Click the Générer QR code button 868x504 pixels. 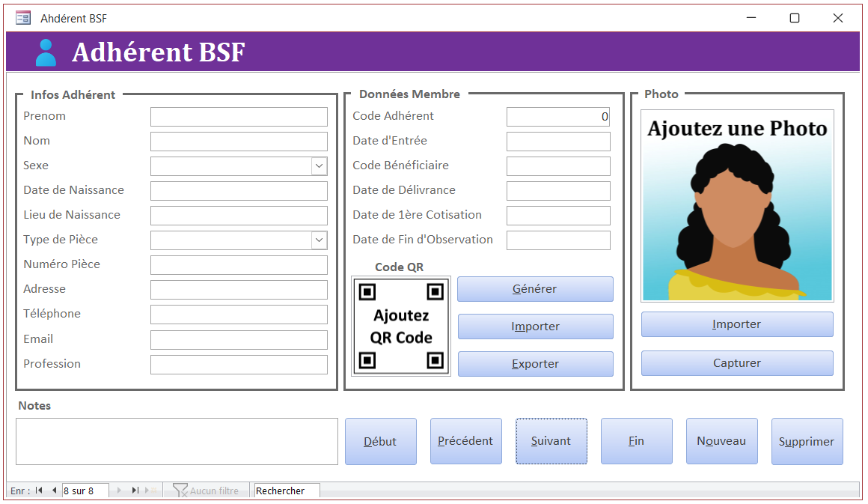point(535,289)
